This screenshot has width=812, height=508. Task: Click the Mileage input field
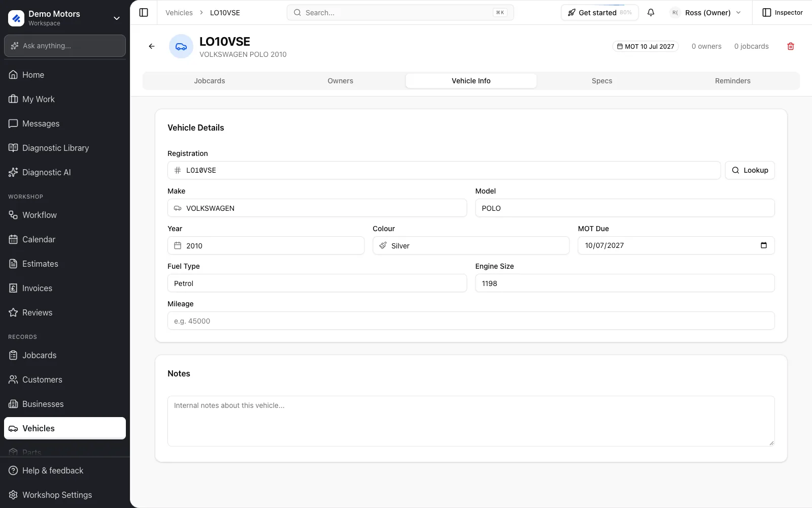tap(471, 321)
